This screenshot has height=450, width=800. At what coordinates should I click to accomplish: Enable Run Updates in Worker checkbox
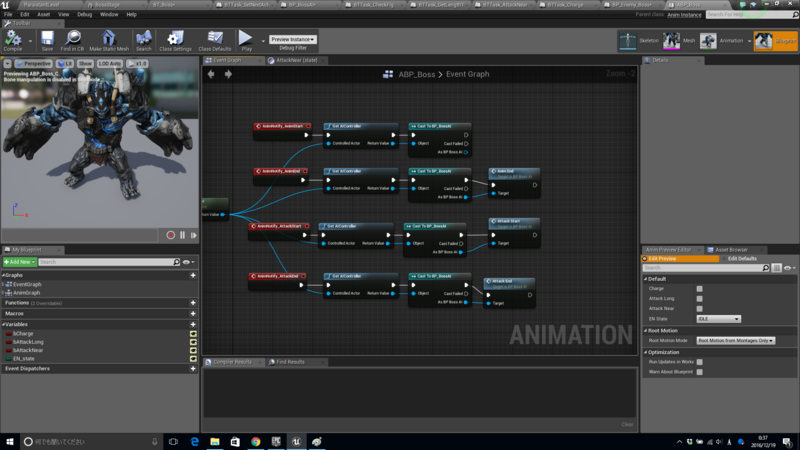[x=699, y=362]
